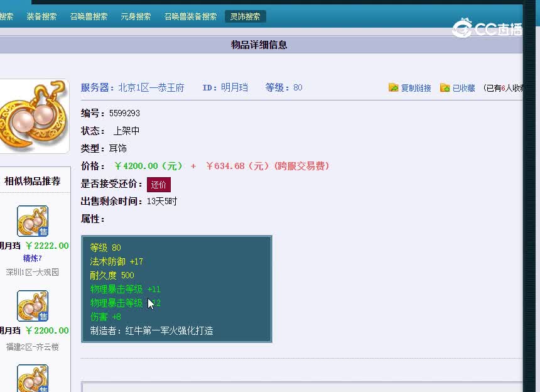Click the 福建2区-齐云楼 server text
The image size is (540, 392).
[x=33, y=347]
